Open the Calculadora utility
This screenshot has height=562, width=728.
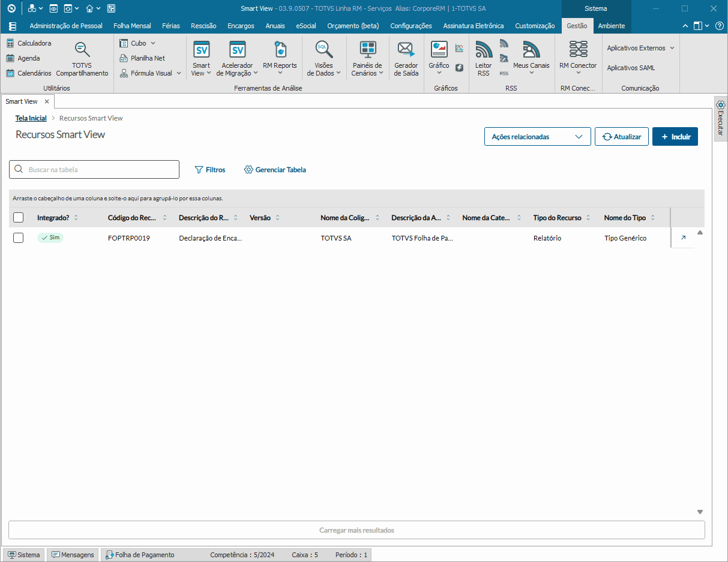(x=29, y=43)
